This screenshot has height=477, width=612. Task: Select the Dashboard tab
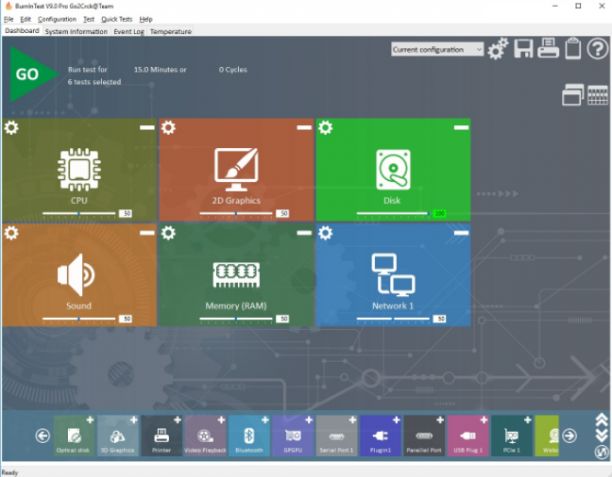(22, 31)
